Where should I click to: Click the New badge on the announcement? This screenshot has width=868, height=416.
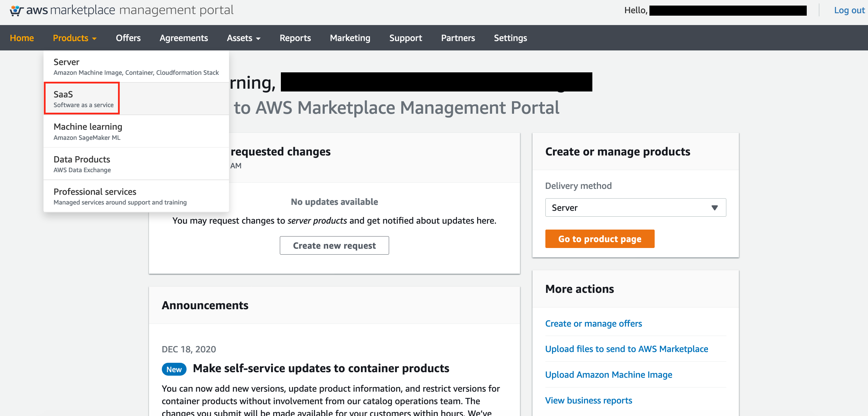point(174,369)
